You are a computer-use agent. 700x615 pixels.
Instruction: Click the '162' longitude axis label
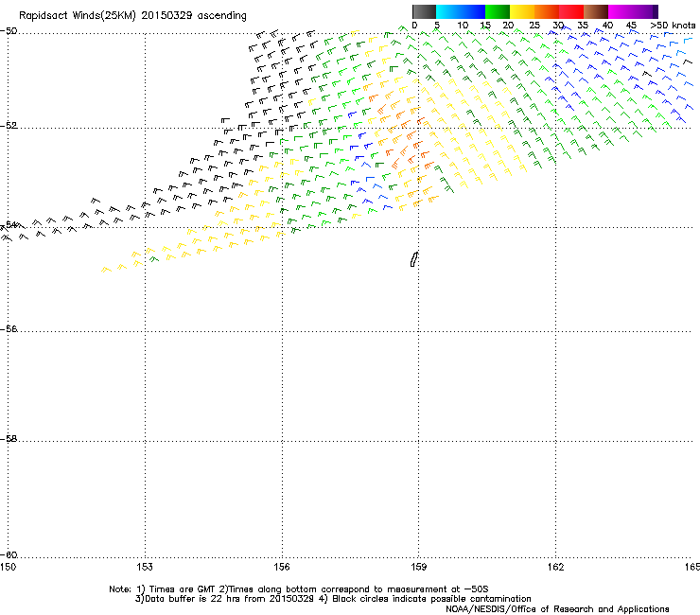click(x=555, y=567)
